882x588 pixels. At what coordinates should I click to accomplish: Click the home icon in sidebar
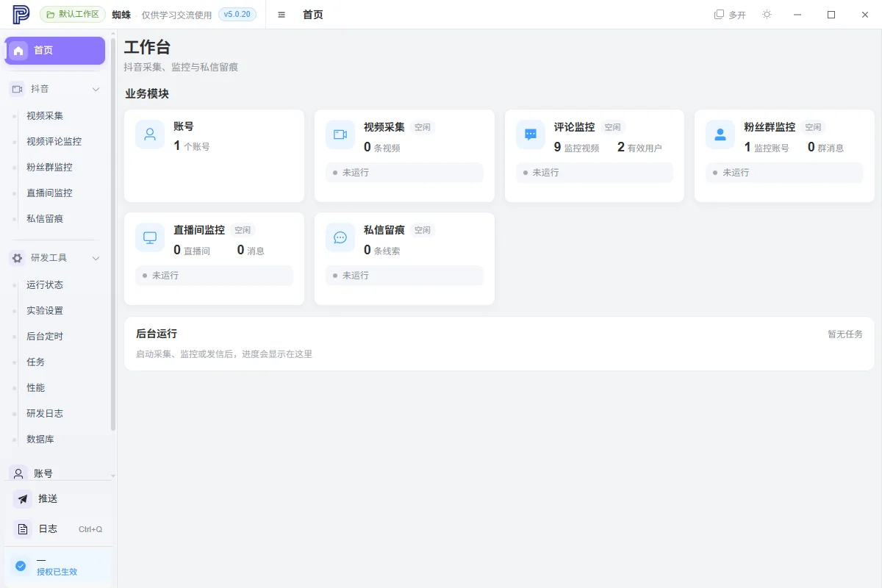[19, 51]
